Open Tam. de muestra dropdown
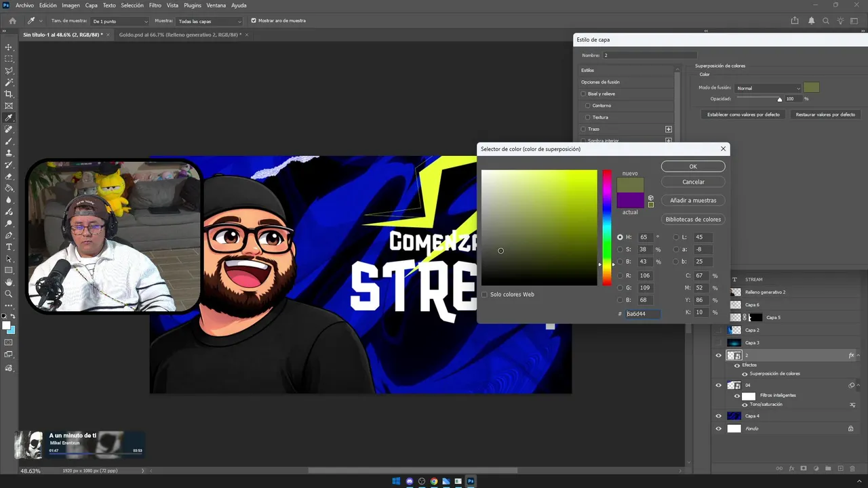 pos(120,21)
